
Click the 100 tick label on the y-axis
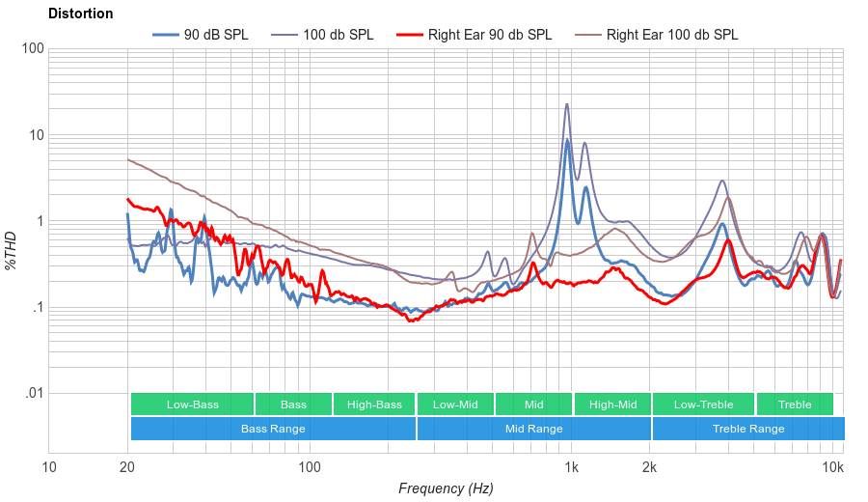pyautogui.click(x=33, y=49)
